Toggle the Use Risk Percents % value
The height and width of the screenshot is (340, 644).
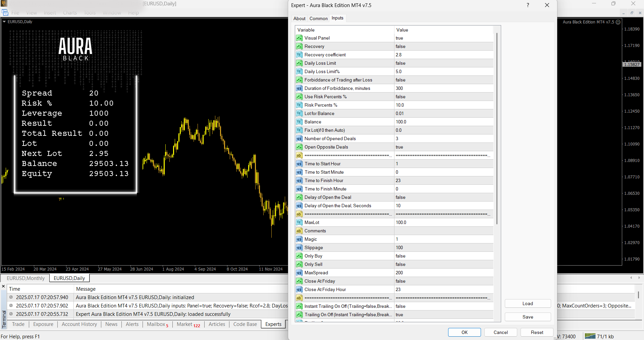[444, 97]
